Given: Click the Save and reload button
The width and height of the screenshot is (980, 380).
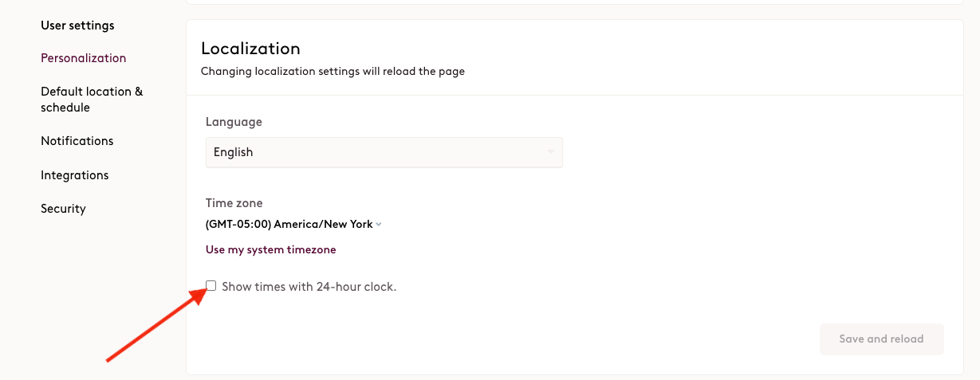Looking at the screenshot, I should click(881, 339).
